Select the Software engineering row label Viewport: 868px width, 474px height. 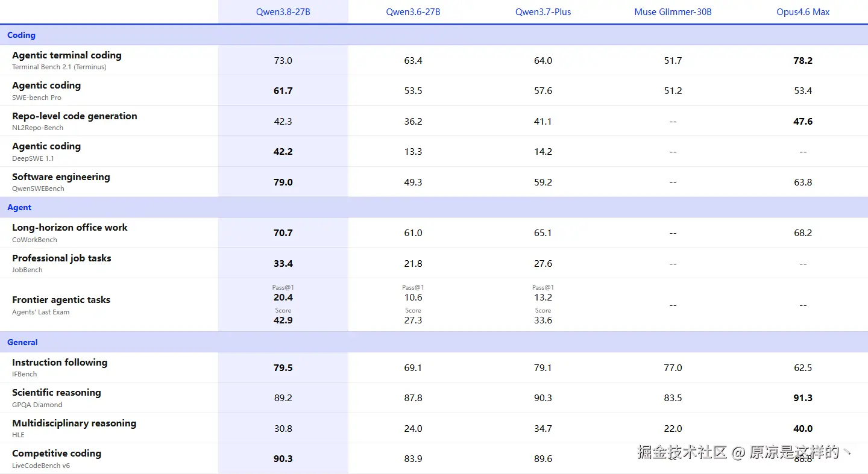click(61, 177)
